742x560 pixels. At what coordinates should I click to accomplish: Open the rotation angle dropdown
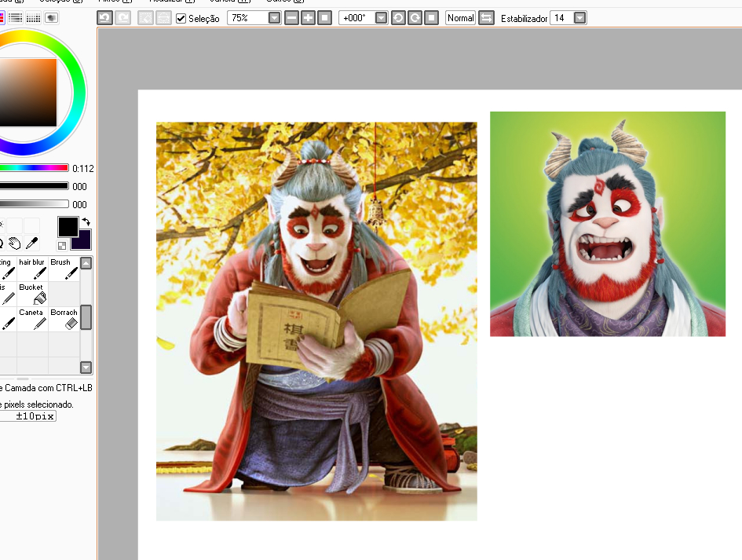click(381, 17)
